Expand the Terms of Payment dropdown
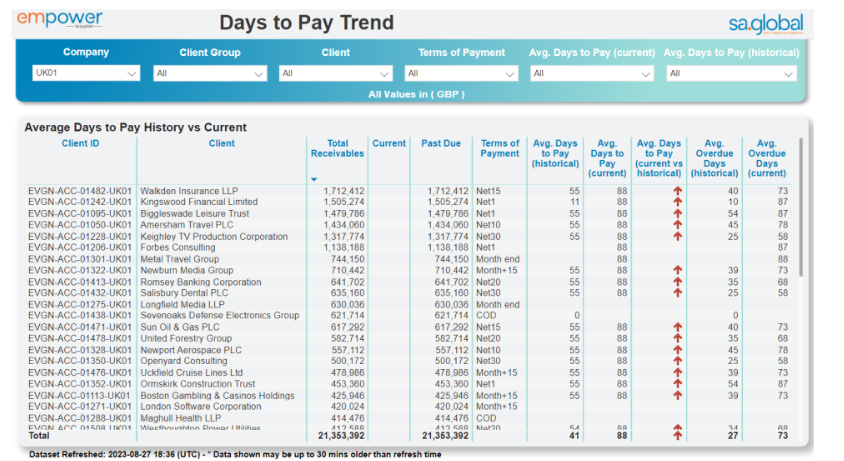Viewport: 844px width, 461px height. pos(461,73)
